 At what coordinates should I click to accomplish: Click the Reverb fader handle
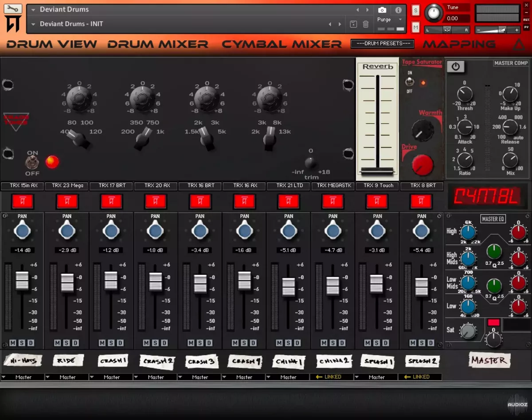(x=377, y=171)
